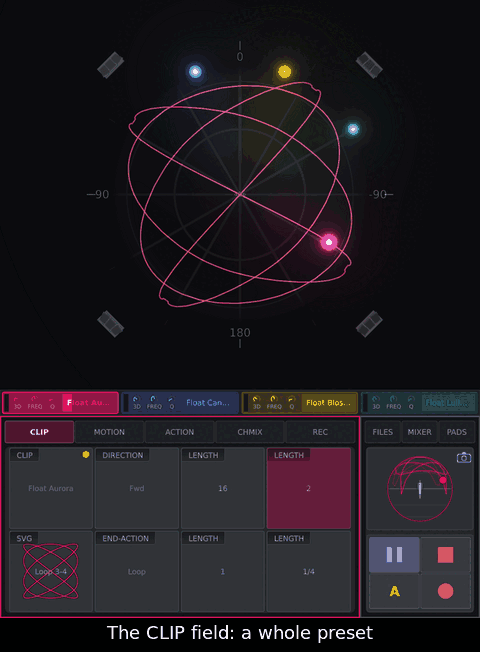The width and height of the screenshot is (480, 652).
Task: Select the Float Lull... teal track
Action: click(x=420, y=403)
